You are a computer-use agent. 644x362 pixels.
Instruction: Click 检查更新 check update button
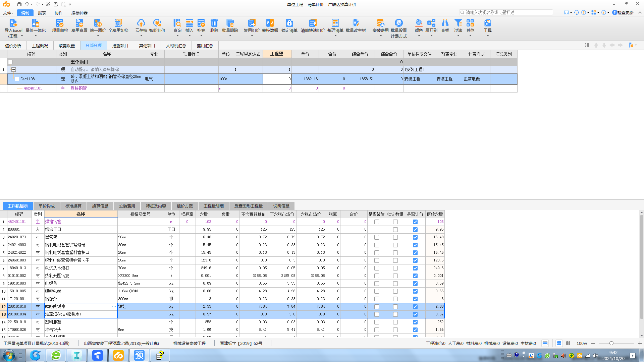[623, 12]
